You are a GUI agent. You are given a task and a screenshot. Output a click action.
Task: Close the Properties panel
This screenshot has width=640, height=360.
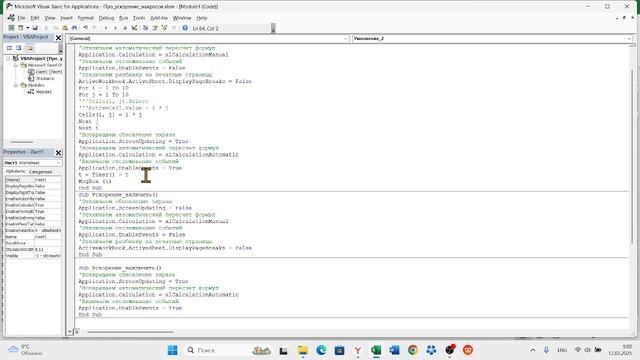[58, 152]
